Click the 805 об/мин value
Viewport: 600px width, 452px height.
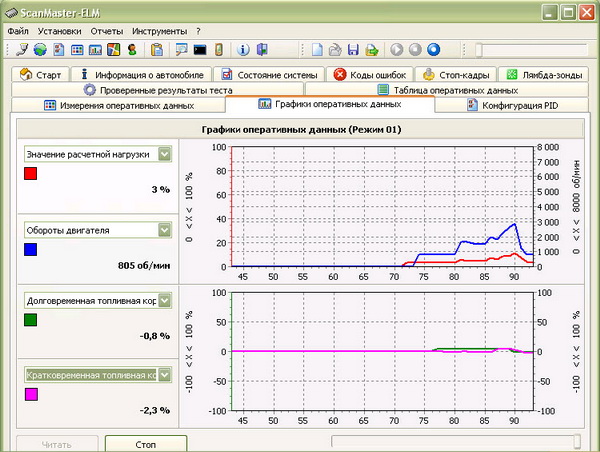tap(144, 265)
